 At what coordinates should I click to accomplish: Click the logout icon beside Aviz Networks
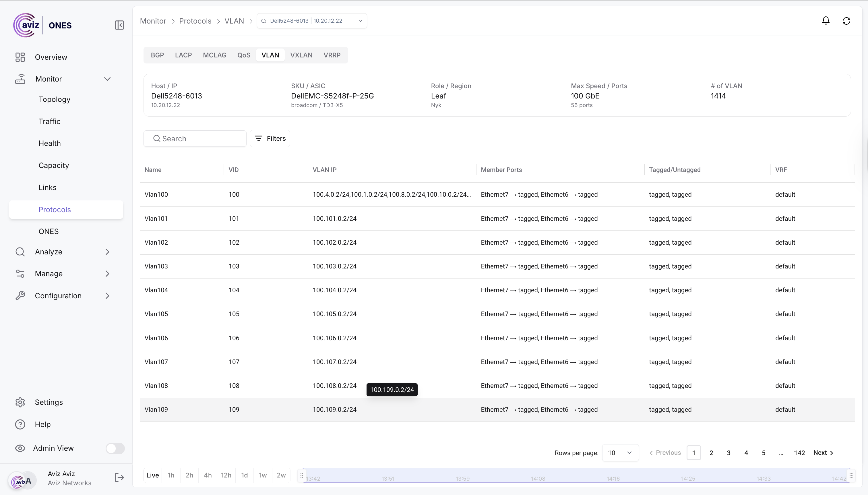pyautogui.click(x=119, y=478)
